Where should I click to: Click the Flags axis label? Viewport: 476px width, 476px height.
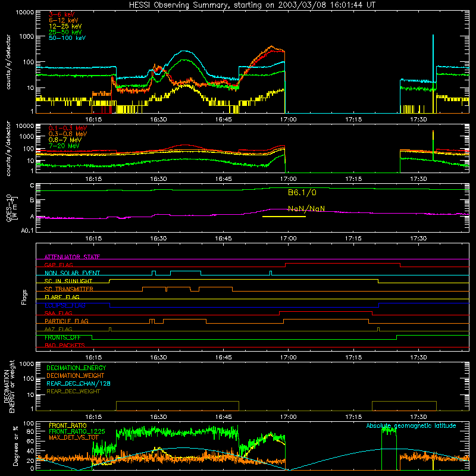(x=24, y=297)
